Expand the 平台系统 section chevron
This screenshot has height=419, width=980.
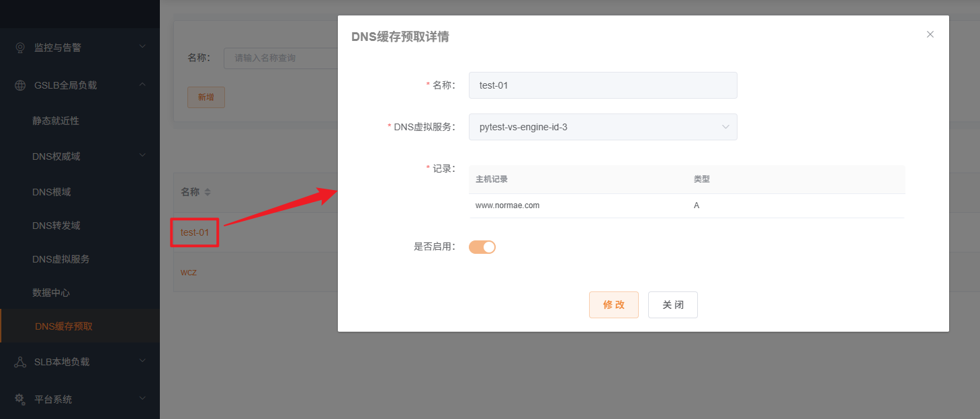(x=142, y=399)
